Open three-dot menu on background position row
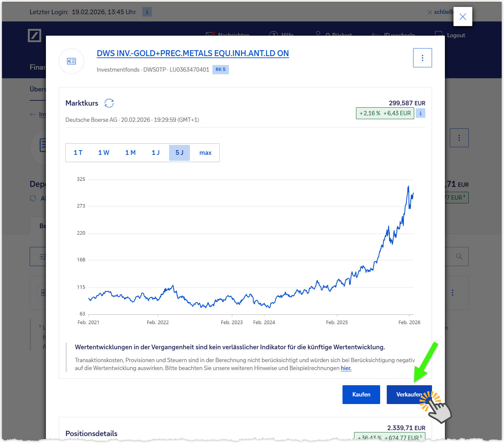The height and width of the screenshot is (443, 504). [x=452, y=293]
